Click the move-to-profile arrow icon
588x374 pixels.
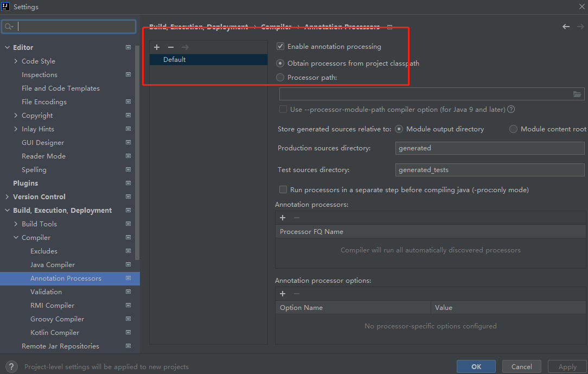pos(186,47)
